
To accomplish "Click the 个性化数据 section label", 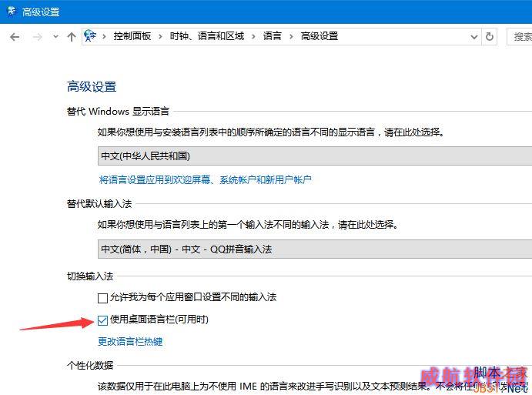I will click(x=90, y=365).
